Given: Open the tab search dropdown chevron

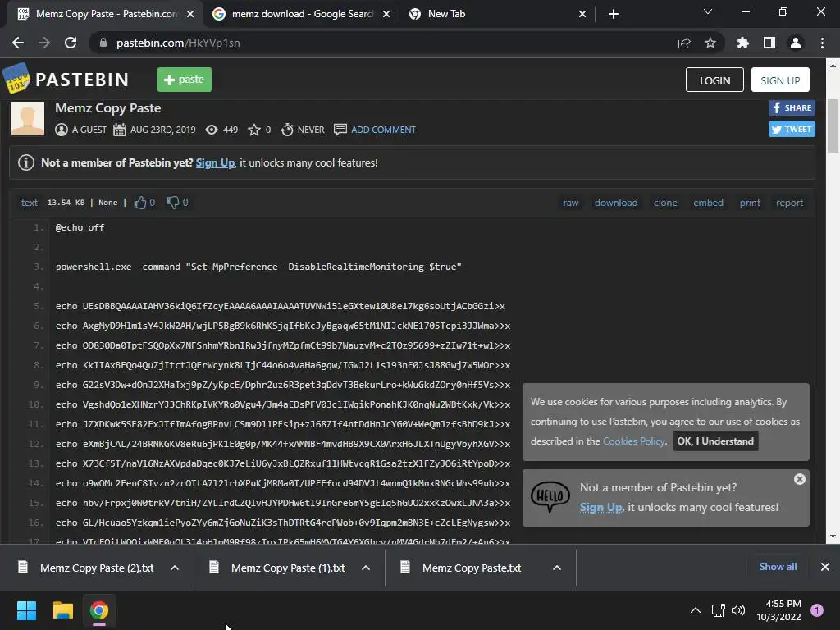Looking at the screenshot, I should [x=708, y=11].
